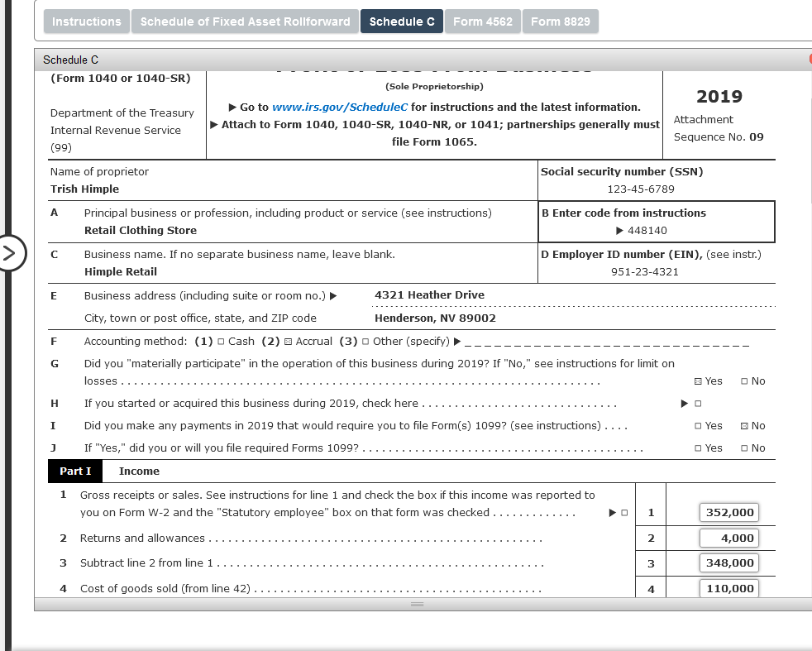Click the resize handle at panel bottom
Image resolution: width=812 pixels, height=651 pixels.
(418, 604)
